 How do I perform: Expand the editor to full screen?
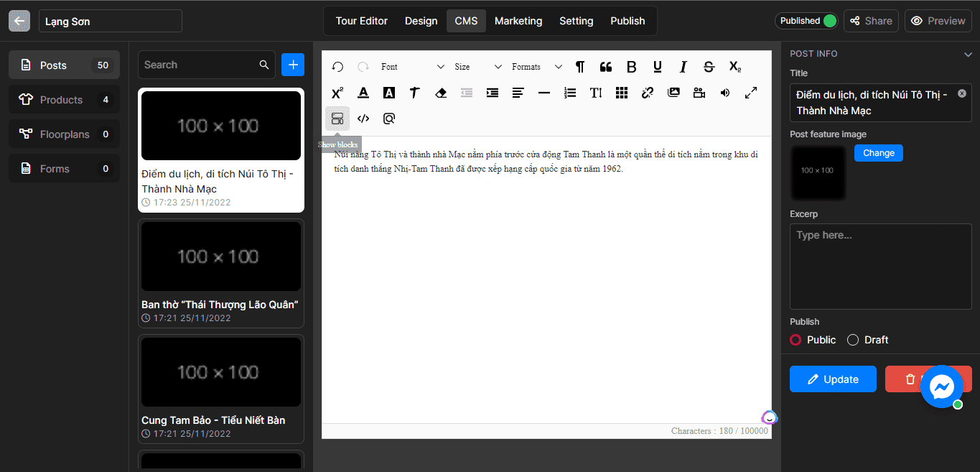pyautogui.click(x=750, y=93)
